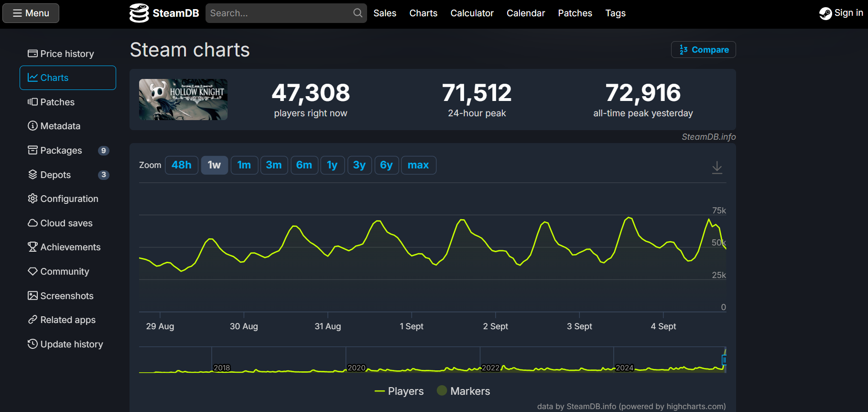
Task: Click the Packages count badge 9
Action: [104, 151]
